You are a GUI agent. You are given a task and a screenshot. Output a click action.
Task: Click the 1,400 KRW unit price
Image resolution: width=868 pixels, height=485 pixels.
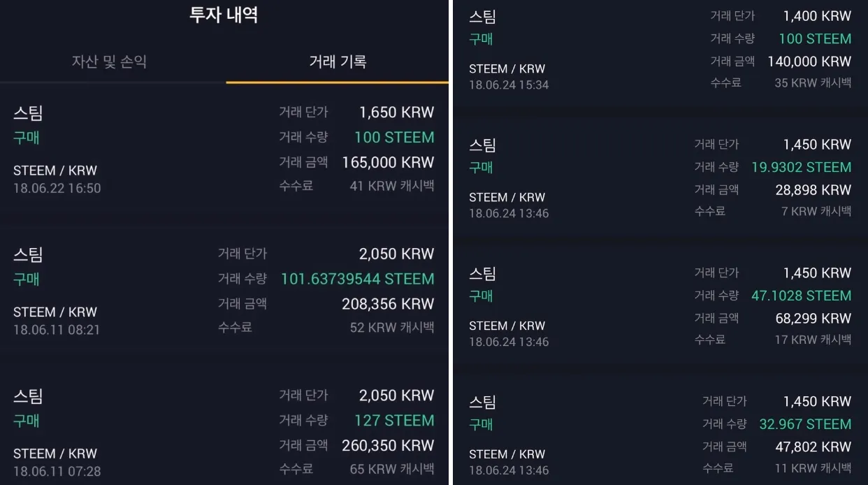coord(817,15)
